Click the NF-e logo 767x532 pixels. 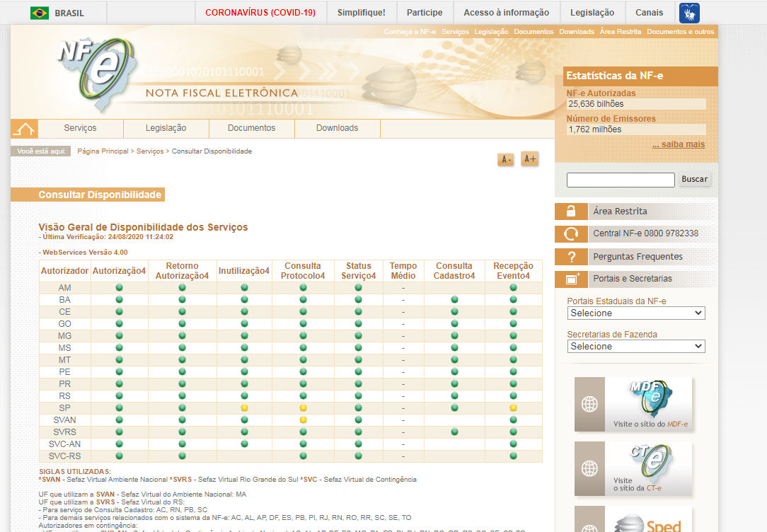coord(98,74)
